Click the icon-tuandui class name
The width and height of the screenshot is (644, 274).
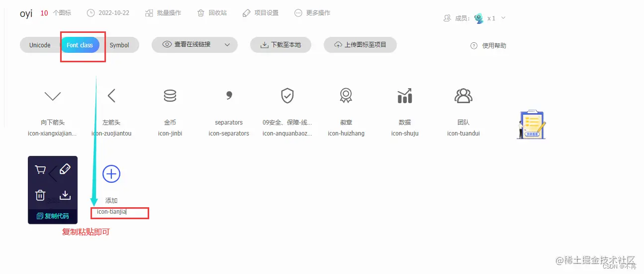[463, 133]
